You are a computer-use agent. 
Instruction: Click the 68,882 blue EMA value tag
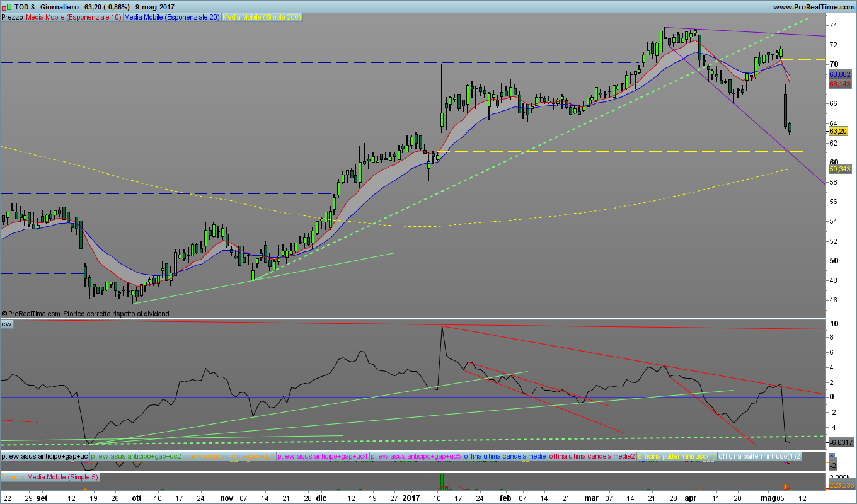click(x=840, y=74)
